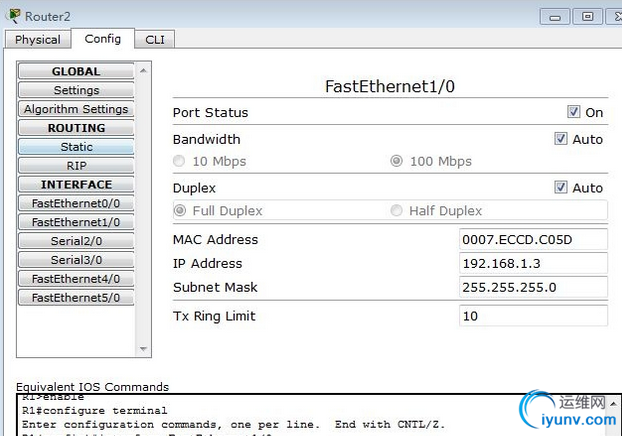Image resolution: width=622 pixels, height=436 pixels.
Task: Select the RIP routing button
Action: (x=76, y=166)
